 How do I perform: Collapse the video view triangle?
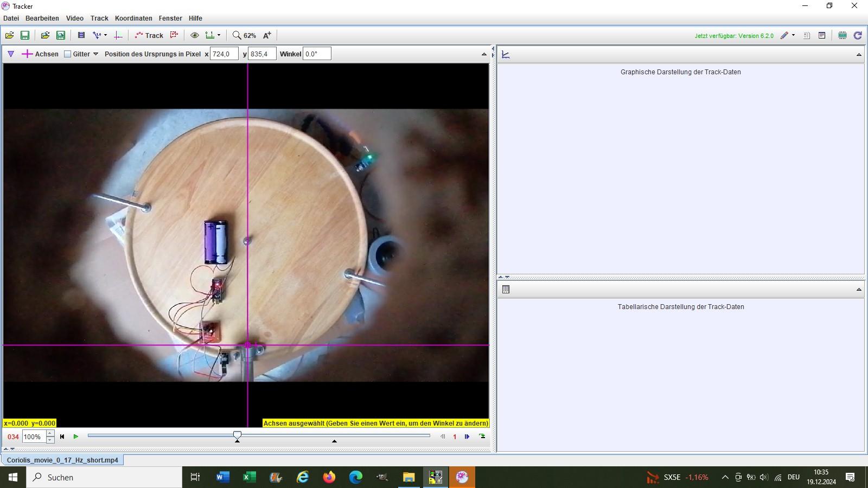point(484,54)
